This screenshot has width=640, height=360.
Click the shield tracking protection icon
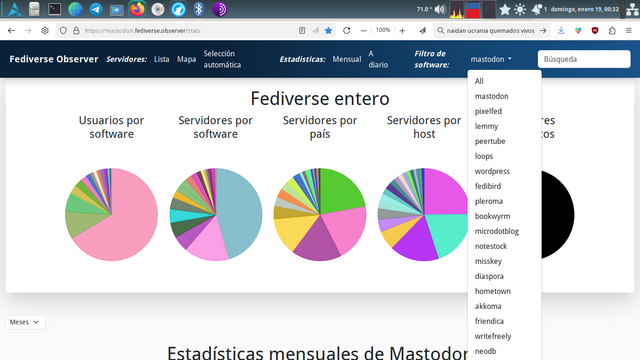pos(63,31)
